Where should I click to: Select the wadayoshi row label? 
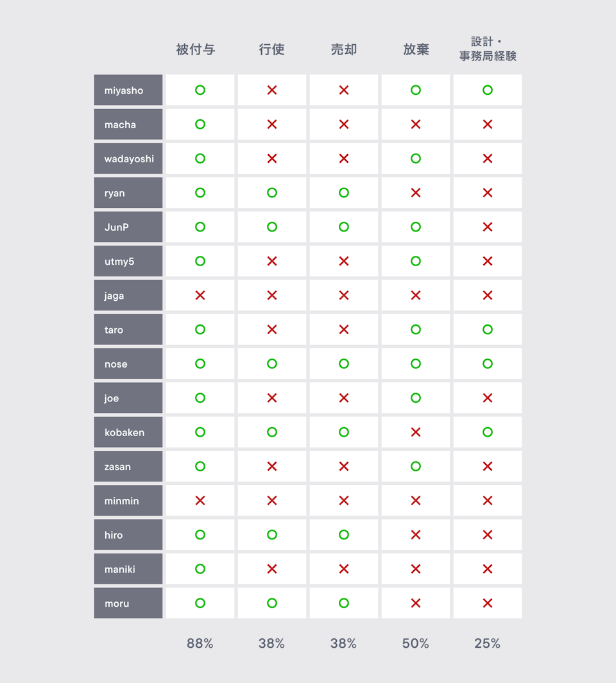[128, 158]
